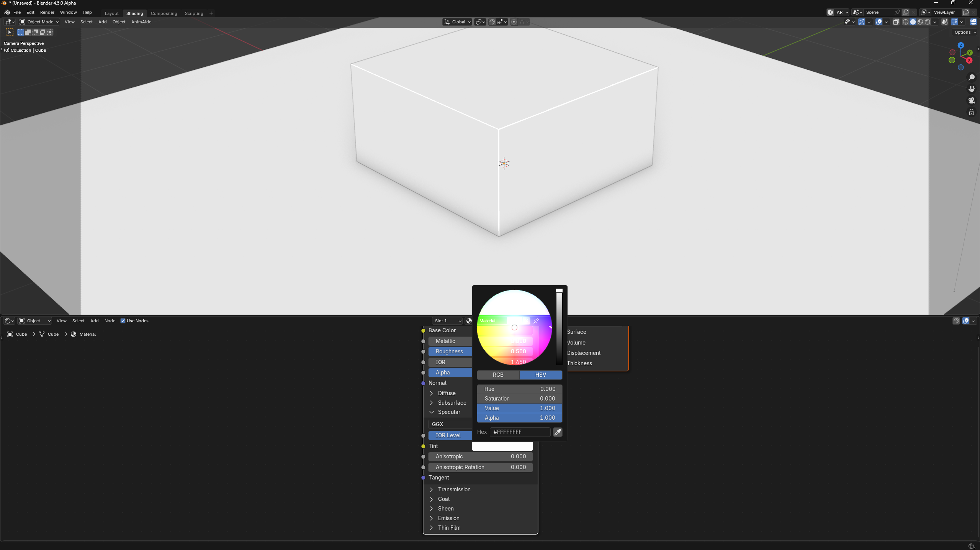Open node editor Add menu
The image size is (980, 550).
click(94, 321)
